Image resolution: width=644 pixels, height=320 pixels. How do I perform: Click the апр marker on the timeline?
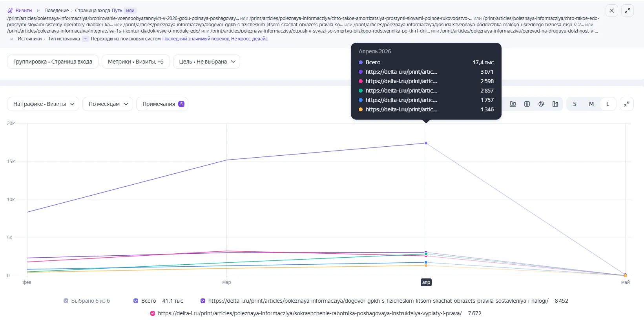point(426,282)
